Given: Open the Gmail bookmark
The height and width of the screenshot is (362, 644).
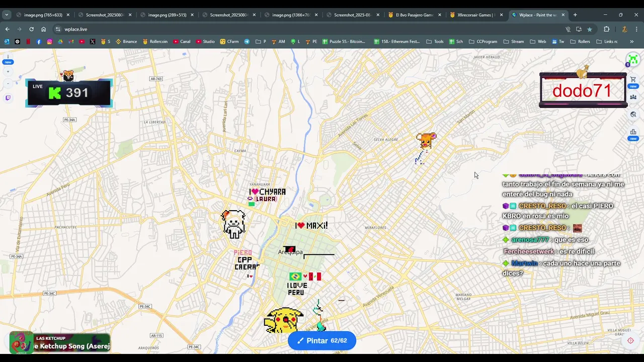Looking at the screenshot, I should [x=71, y=41].
